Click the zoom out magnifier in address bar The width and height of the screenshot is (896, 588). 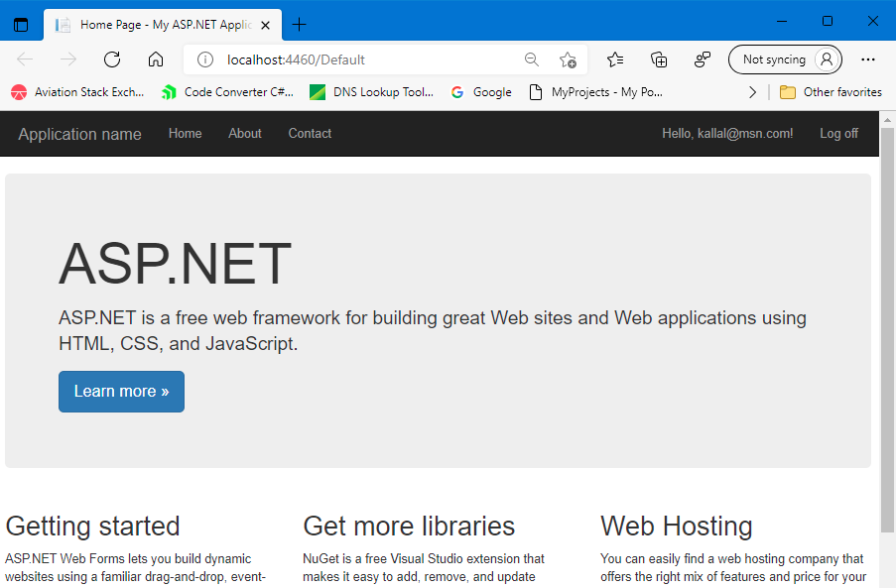click(532, 59)
